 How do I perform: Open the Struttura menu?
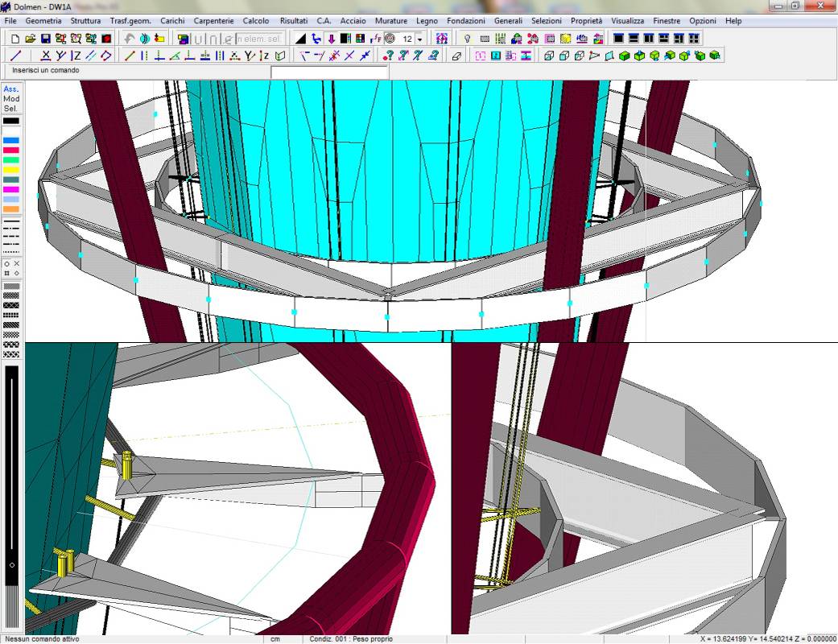[85, 21]
